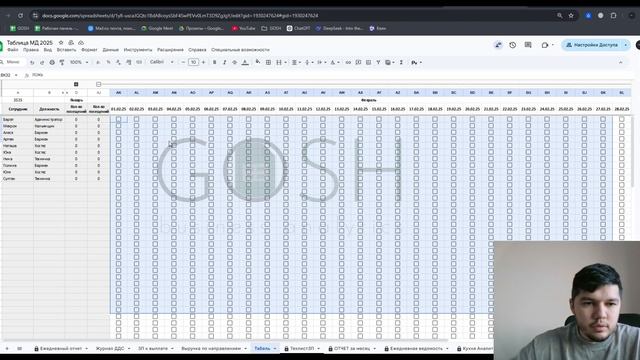Toggle strikethrough formatting

coord(235,62)
